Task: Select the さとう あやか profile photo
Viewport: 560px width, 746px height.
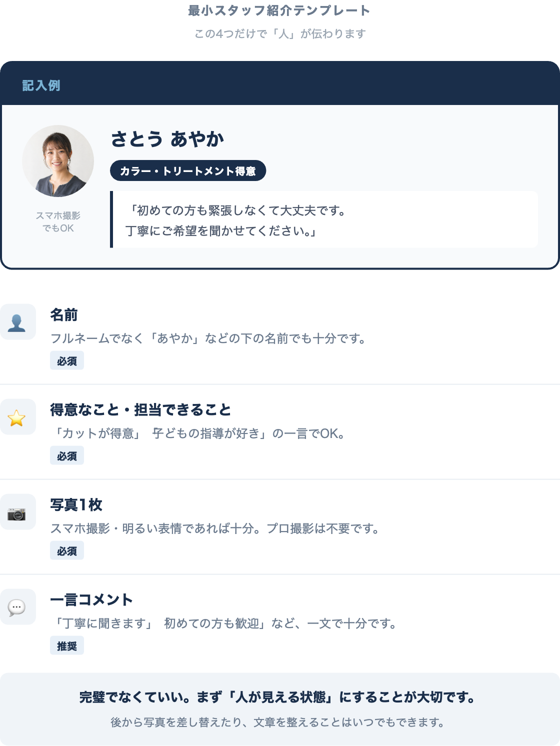Action: click(58, 161)
